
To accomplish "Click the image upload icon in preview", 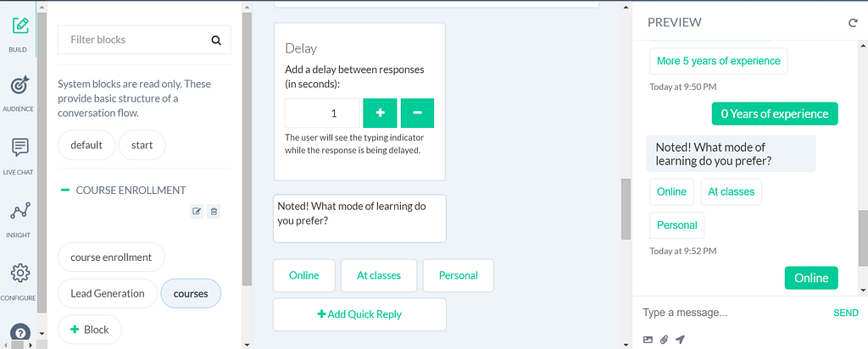I will (648, 340).
